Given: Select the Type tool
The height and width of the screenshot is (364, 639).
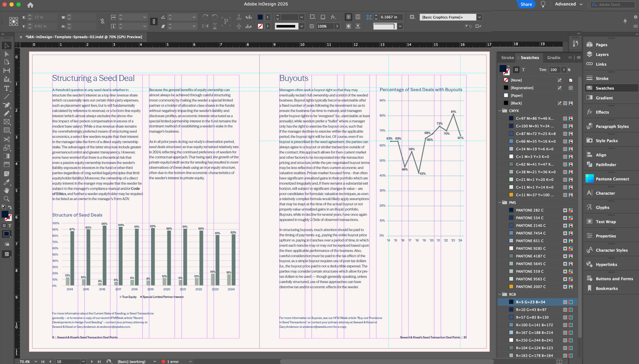Looking at the screenshot, I should [x=7, y=88].
